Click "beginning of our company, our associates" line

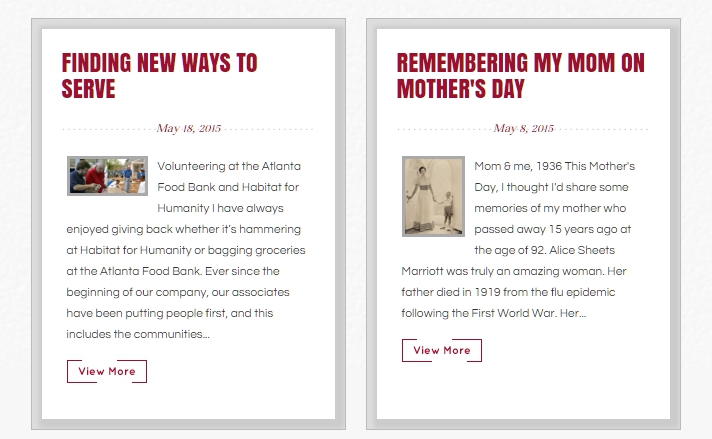(178, 292)
